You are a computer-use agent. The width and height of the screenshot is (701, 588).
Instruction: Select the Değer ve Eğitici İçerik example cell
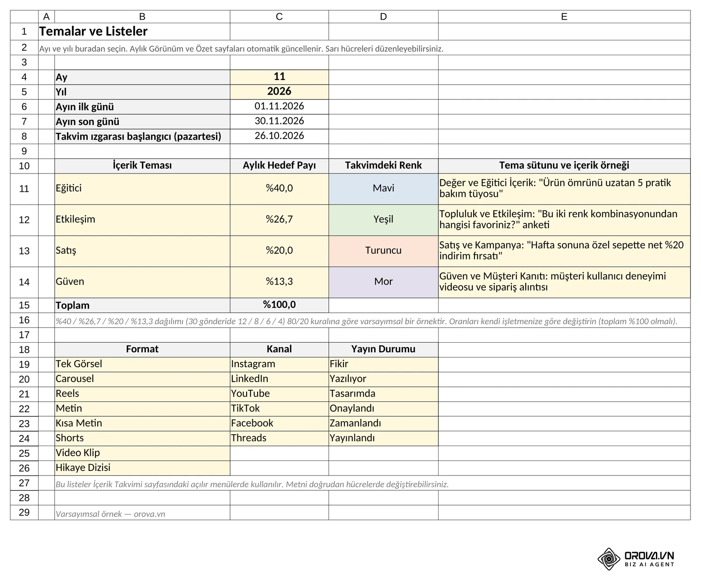click(564, 189)
